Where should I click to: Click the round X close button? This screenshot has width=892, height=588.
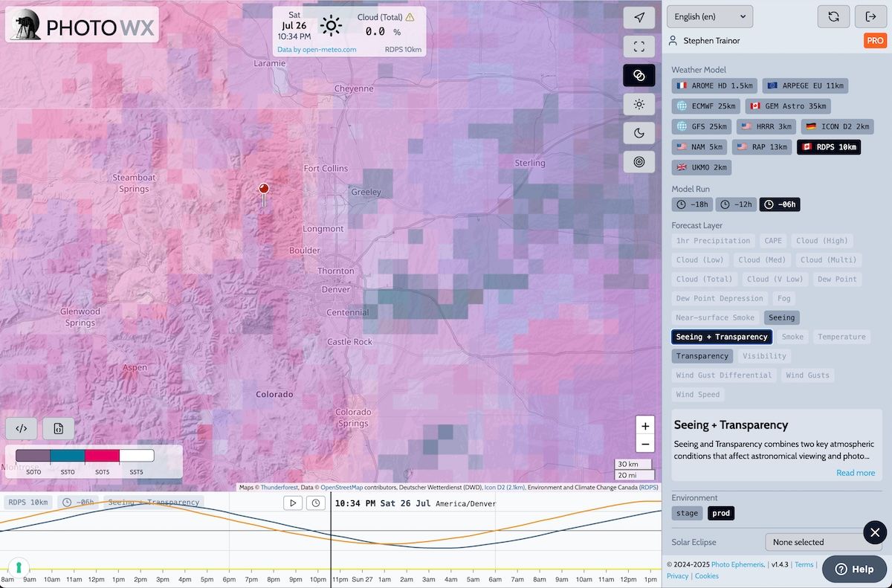(875, 532)
